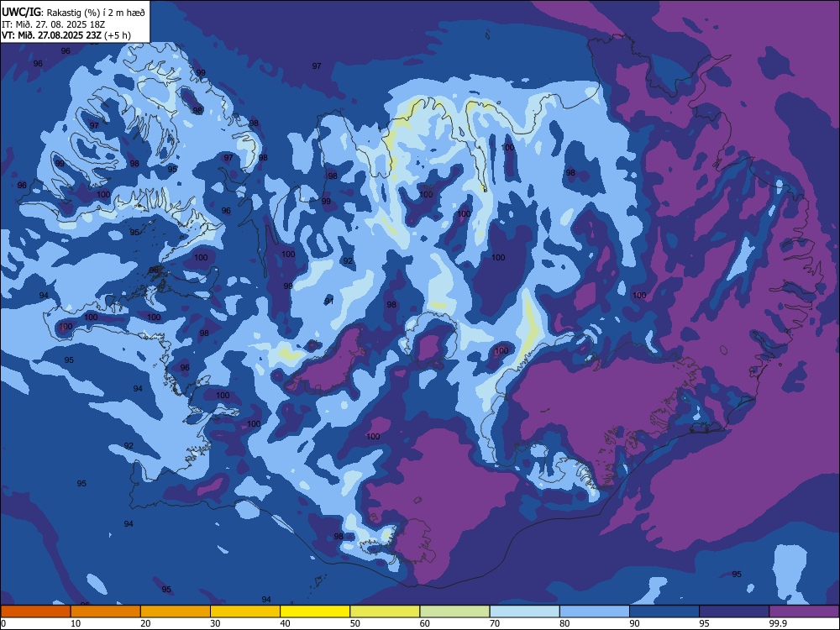Select the bright yellow 40–50 legend swatch
Viewport: 840px width, 630px height.
(315, 612)
